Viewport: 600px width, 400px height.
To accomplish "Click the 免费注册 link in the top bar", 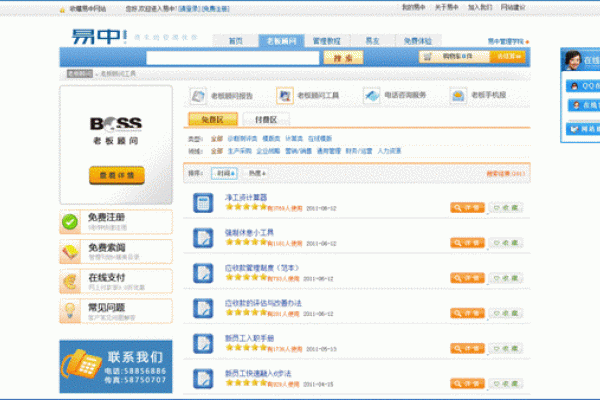I will 216,9.
